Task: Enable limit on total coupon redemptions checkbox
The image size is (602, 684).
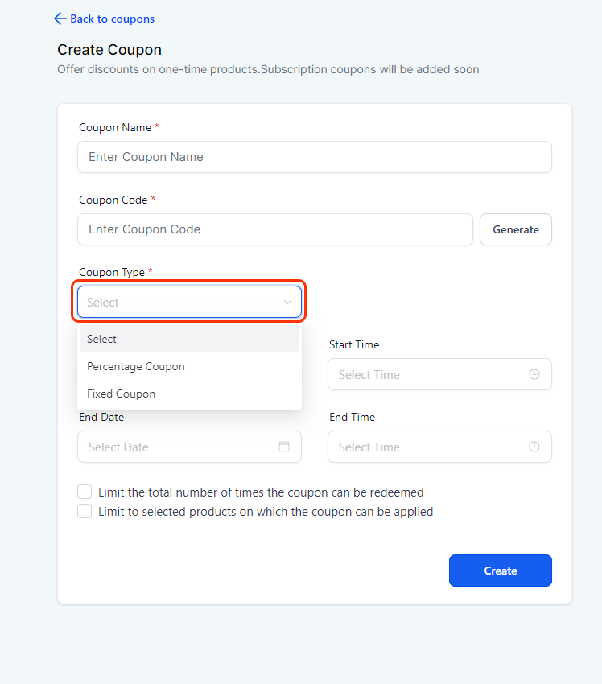Action: 85,492
